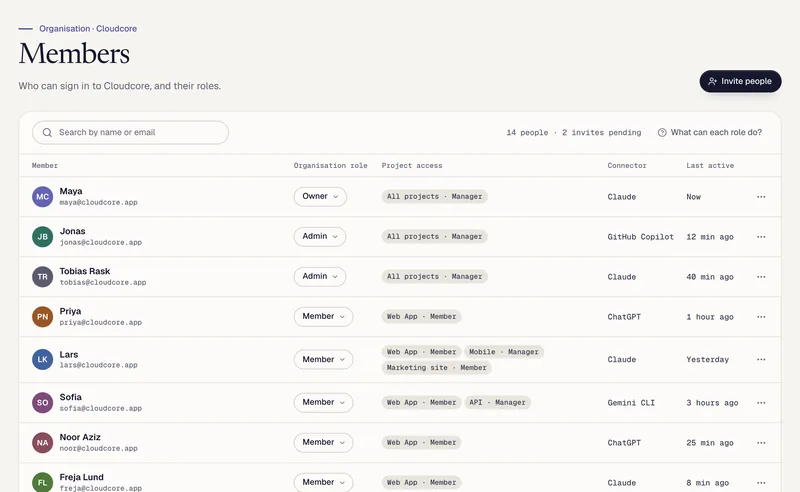Open Jonas's Admin role dropdown
800x492 pixels.
(x=320, y=237)
